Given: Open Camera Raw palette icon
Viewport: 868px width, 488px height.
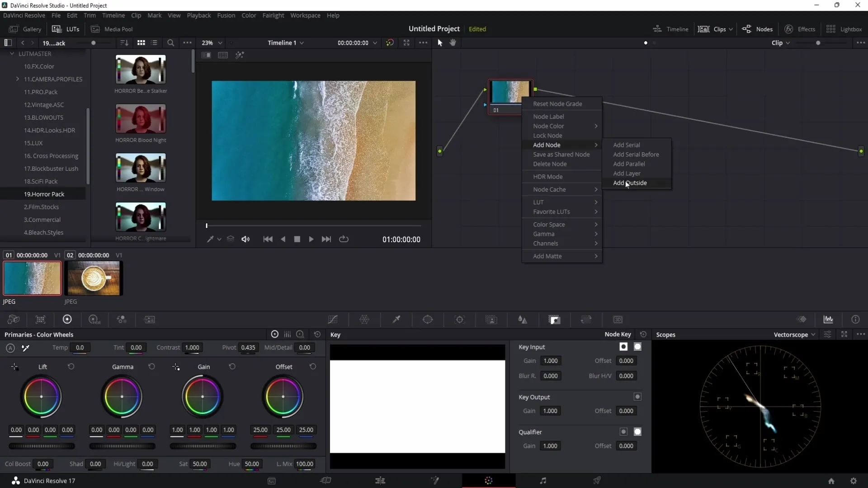Looking at the screenshot, I should coord(14,319).
